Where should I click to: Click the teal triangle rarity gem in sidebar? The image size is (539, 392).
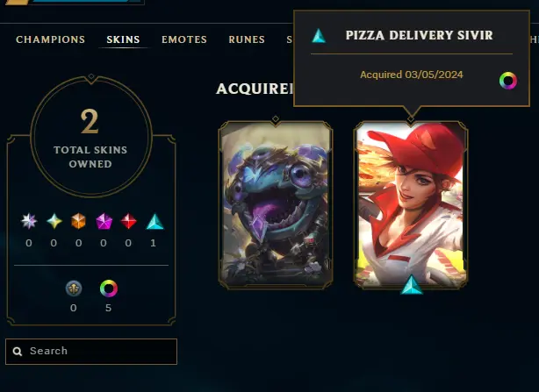click(155, 221)
